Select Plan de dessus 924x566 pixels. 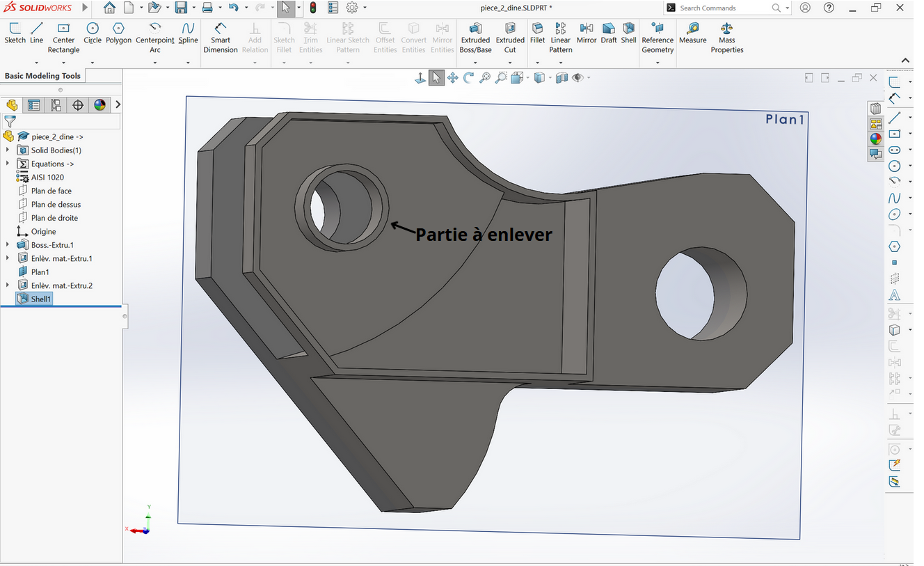56,204
